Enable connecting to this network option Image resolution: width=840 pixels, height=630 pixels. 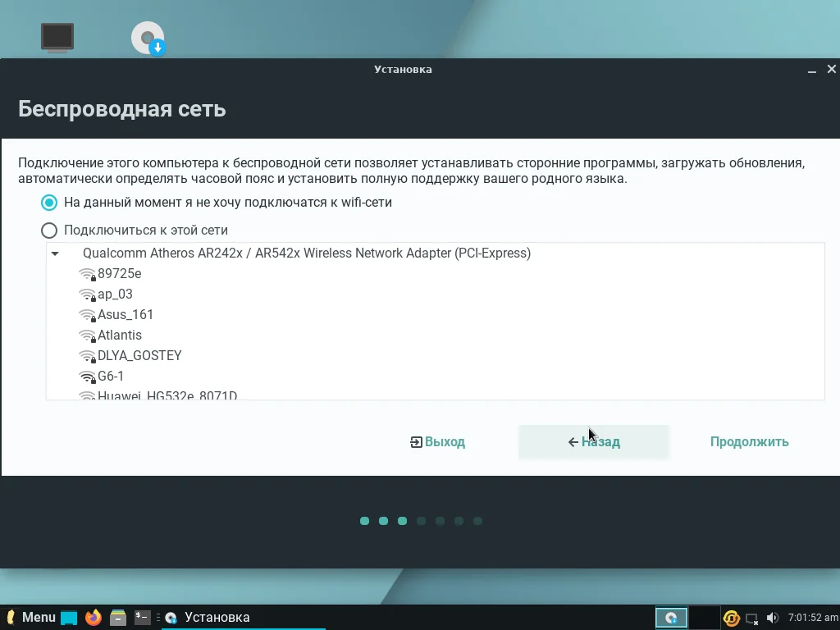pos(49,231)
